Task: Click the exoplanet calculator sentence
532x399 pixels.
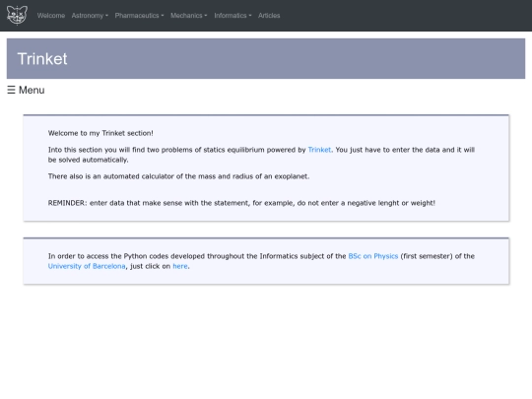Action: click(x=178, y=176)
